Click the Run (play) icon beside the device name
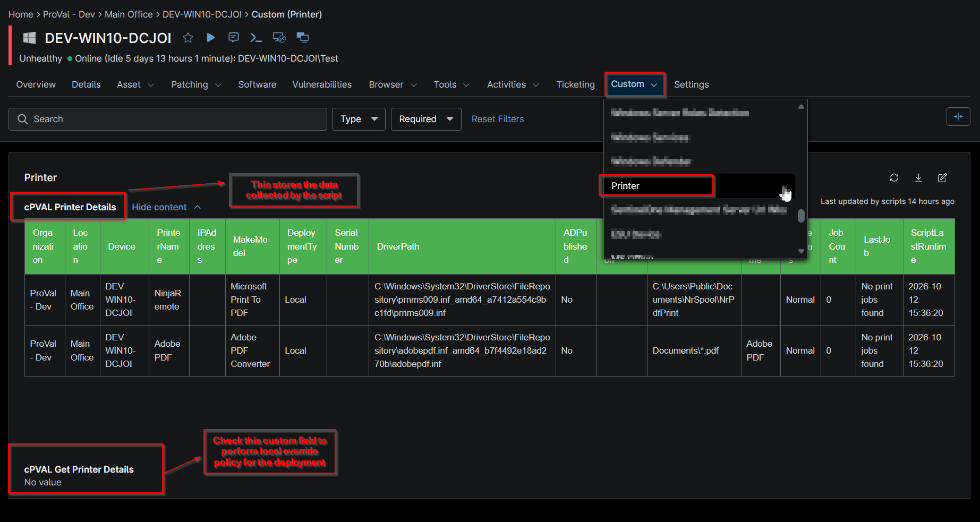The height and width of the screenshot is (522, 980). click(x=211, y=38)
